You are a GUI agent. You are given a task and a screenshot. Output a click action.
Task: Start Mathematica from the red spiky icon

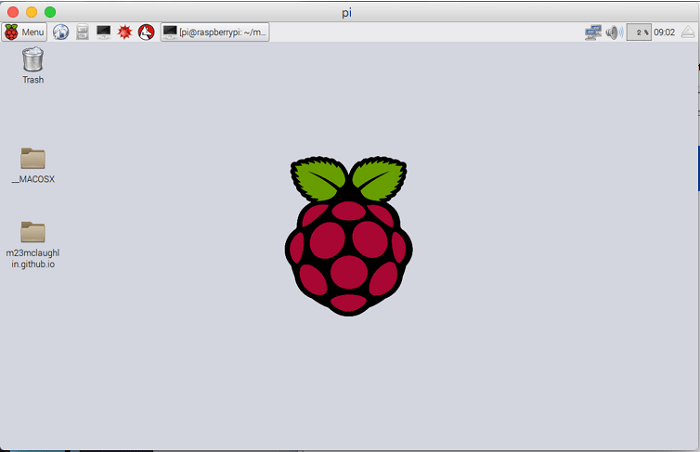tap(125, 32)
